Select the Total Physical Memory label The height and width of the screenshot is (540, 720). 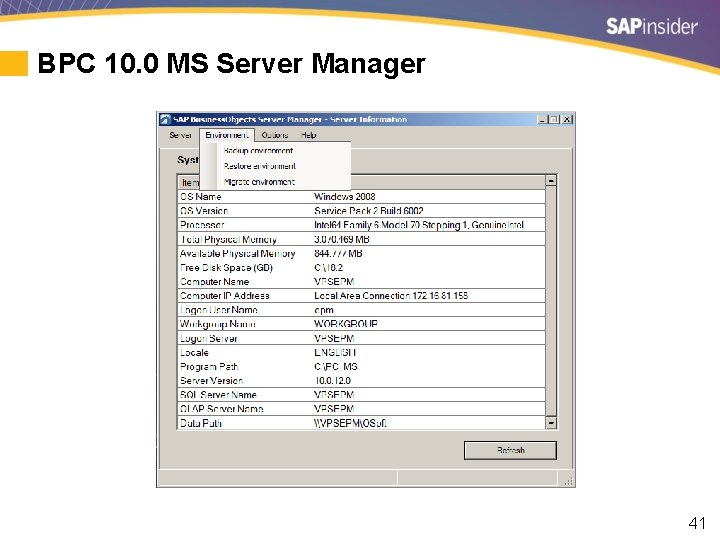point(228,239)
